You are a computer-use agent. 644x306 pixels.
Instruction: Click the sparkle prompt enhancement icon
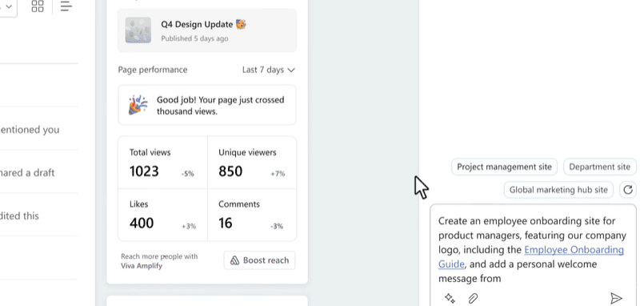point(450,298)
